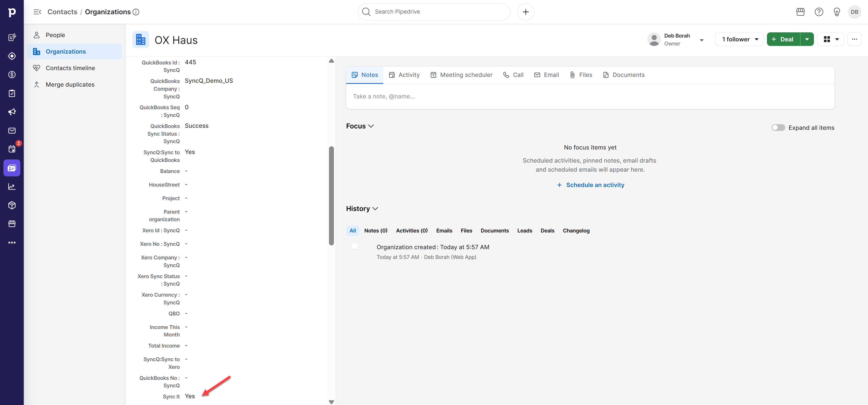Open the Campaigns megaphone sidebar icon
Screen dimensions: 868x405
[x=12, y=112]
